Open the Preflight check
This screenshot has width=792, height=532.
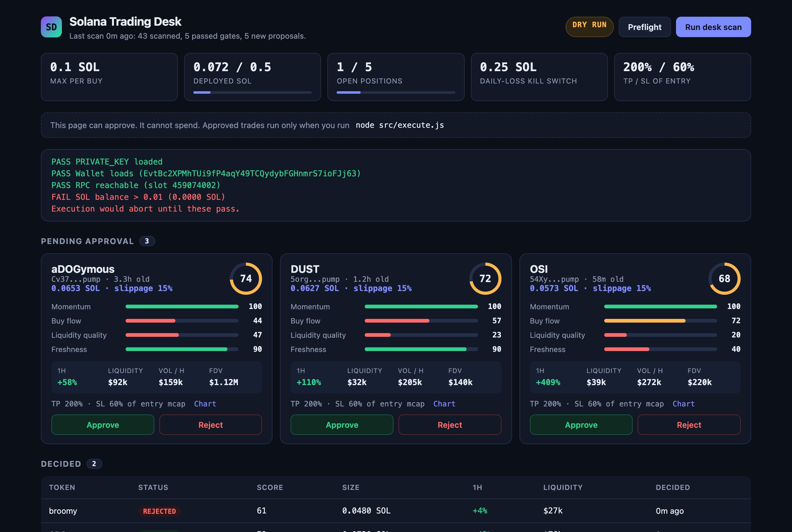click(x=644, y=27)
